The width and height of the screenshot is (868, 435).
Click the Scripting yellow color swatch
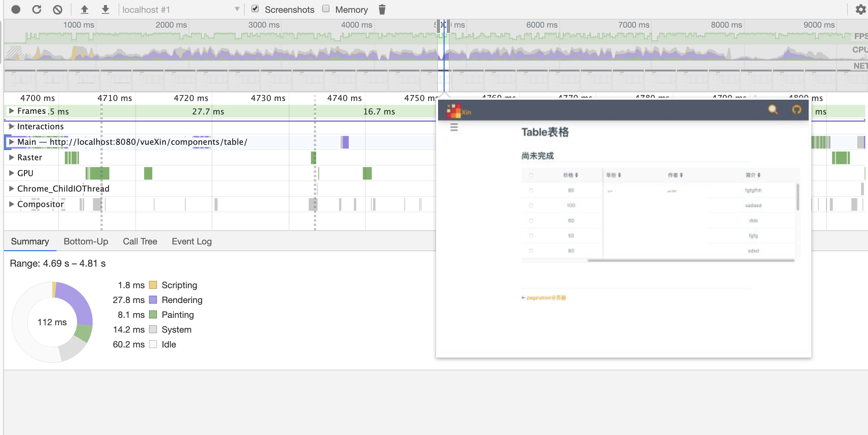153,285
